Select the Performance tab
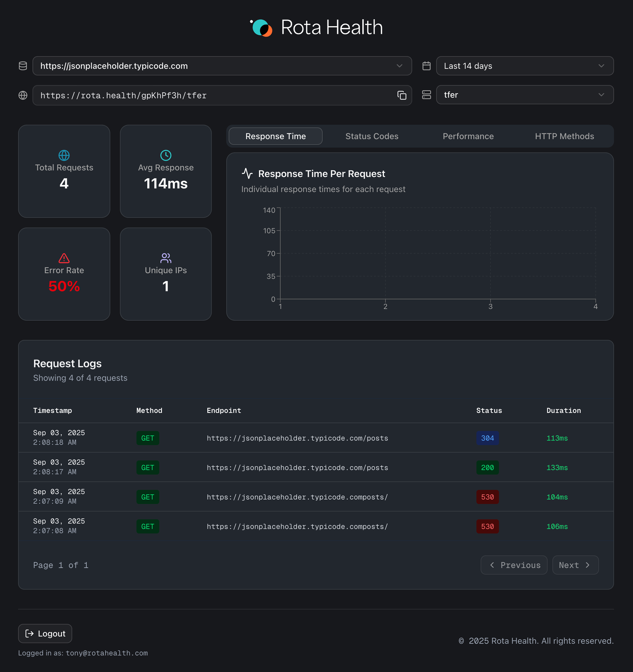The width and height of the screenshot is (633, 672). click(468, 136)
